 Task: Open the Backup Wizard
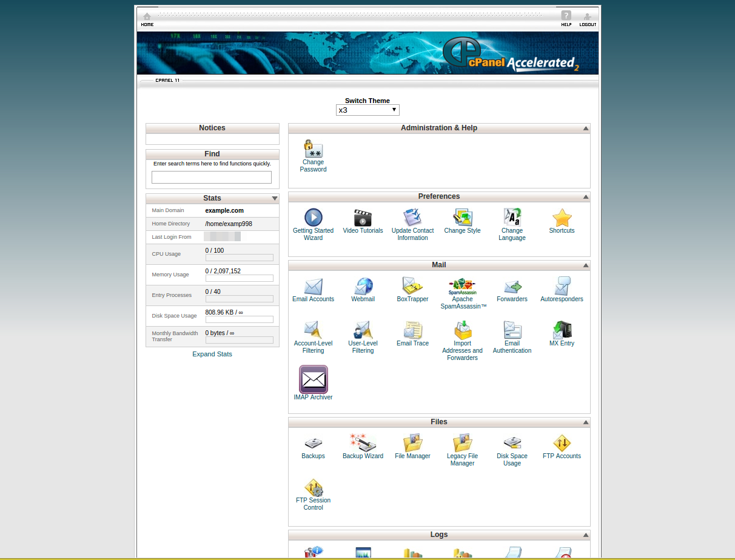(x=363, y=443)
